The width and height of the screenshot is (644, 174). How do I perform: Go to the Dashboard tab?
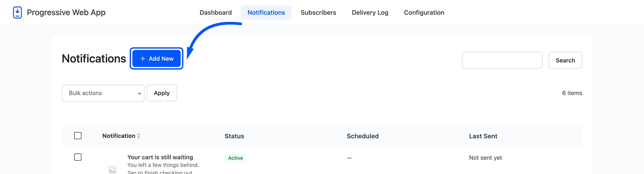point(216,12)
